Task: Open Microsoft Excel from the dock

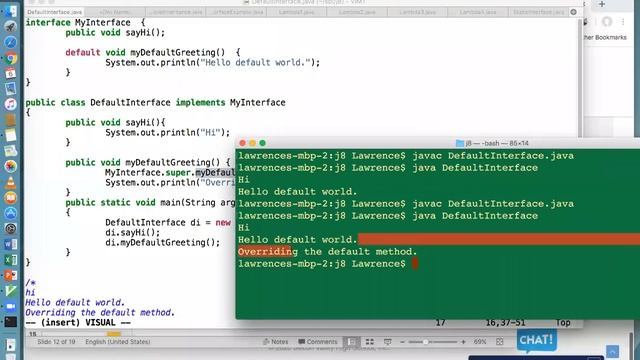Action: [x=11, y=260]
